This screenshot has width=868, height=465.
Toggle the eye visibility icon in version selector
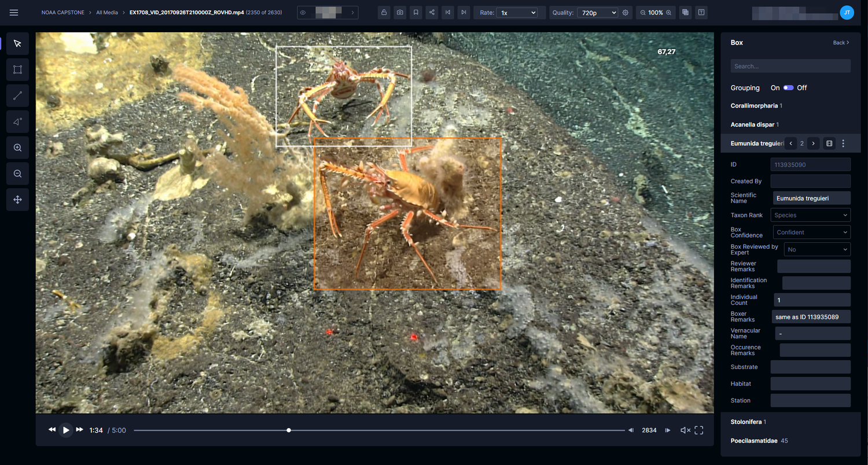pos(303,12)
